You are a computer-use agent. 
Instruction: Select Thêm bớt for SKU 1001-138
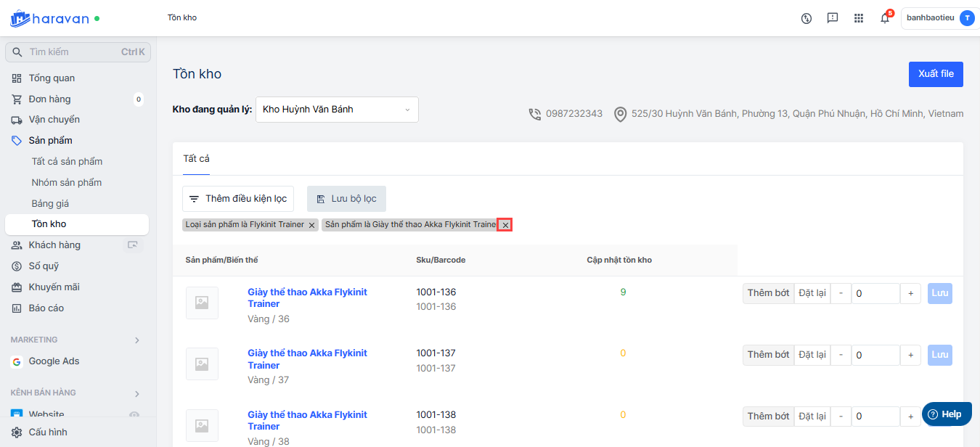pyautogui.click(x=768, y=417)
